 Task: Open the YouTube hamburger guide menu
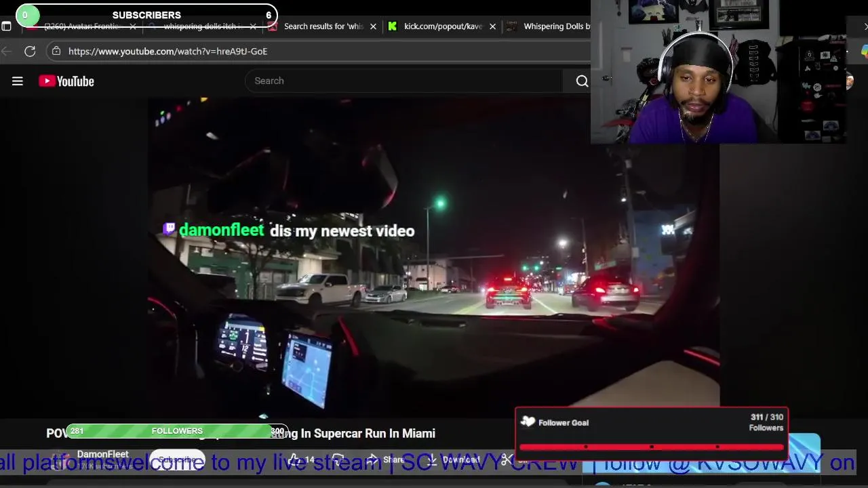pos(18,81)
